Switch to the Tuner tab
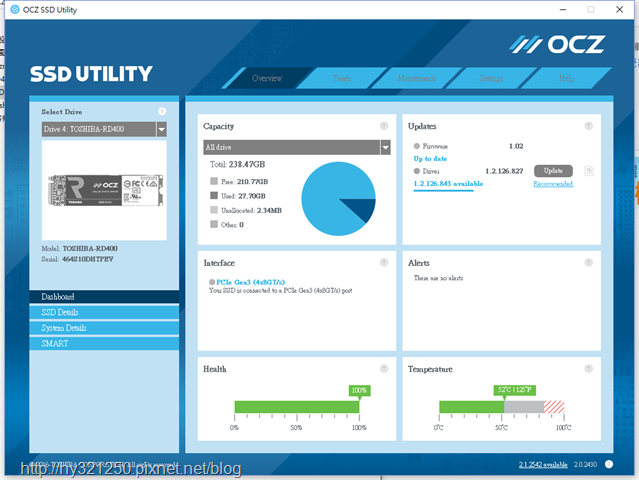 click(342, 78)
